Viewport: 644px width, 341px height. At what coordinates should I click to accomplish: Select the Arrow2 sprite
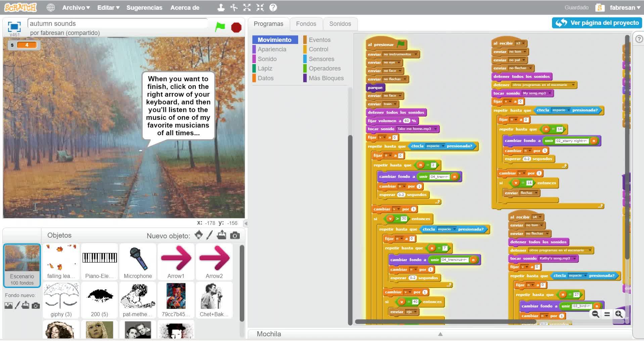214,262
